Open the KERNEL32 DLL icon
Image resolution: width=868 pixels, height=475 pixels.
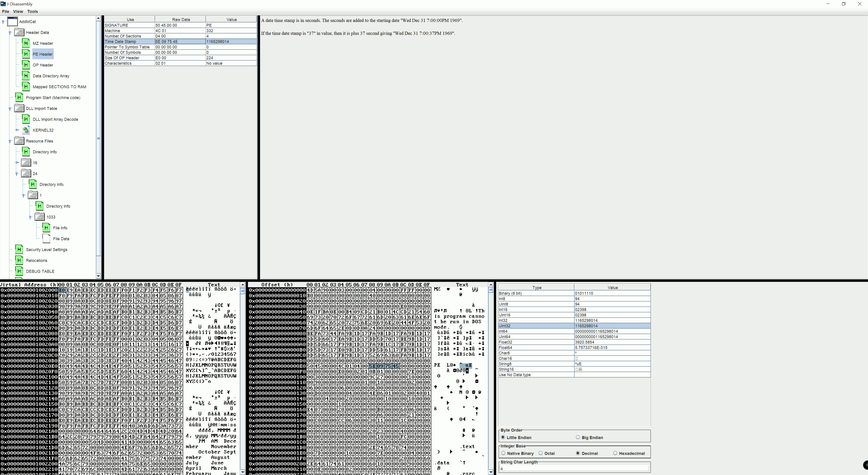click(26, 130)
